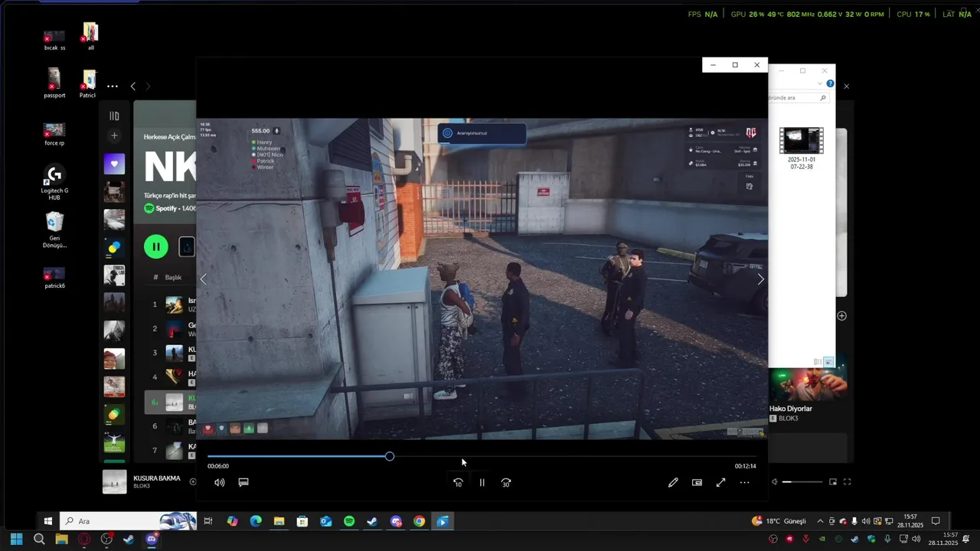Open Discord on the bottom taskbar

152,539
